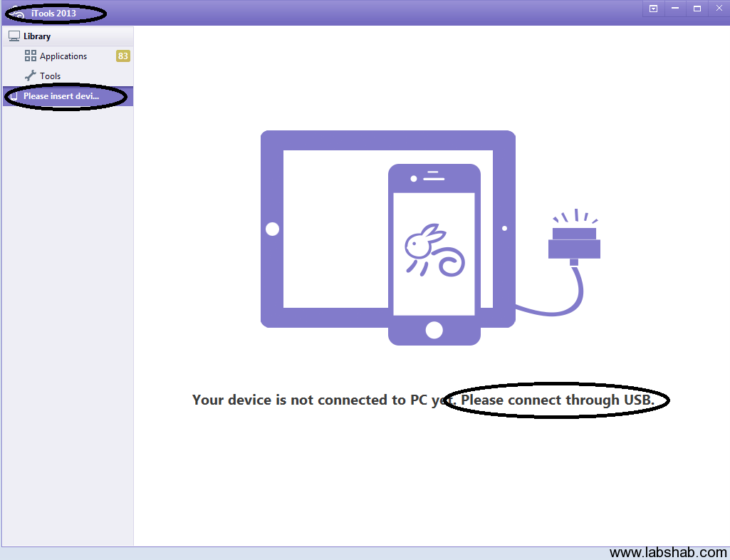Open the title bar dropdown menu button

pos(652,9)
